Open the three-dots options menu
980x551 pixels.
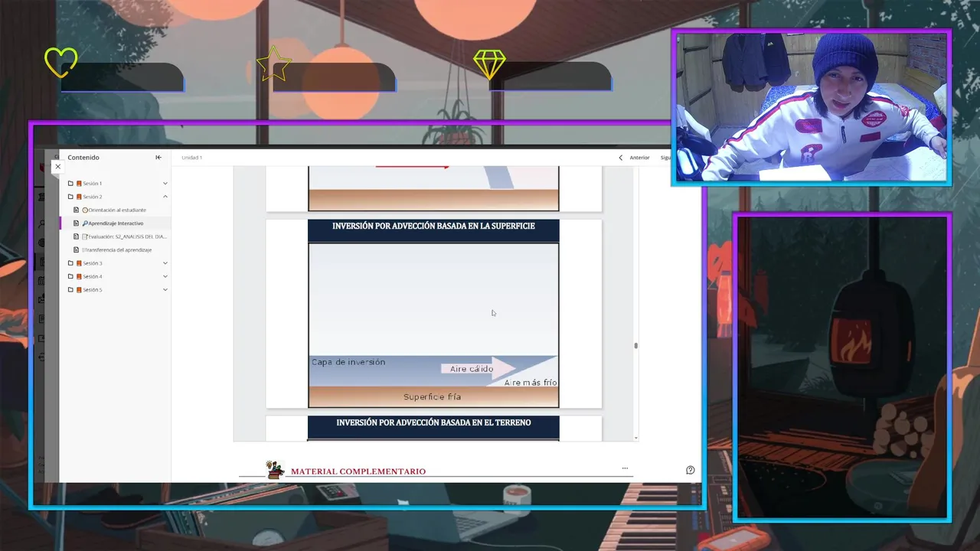tap(625, 468)
